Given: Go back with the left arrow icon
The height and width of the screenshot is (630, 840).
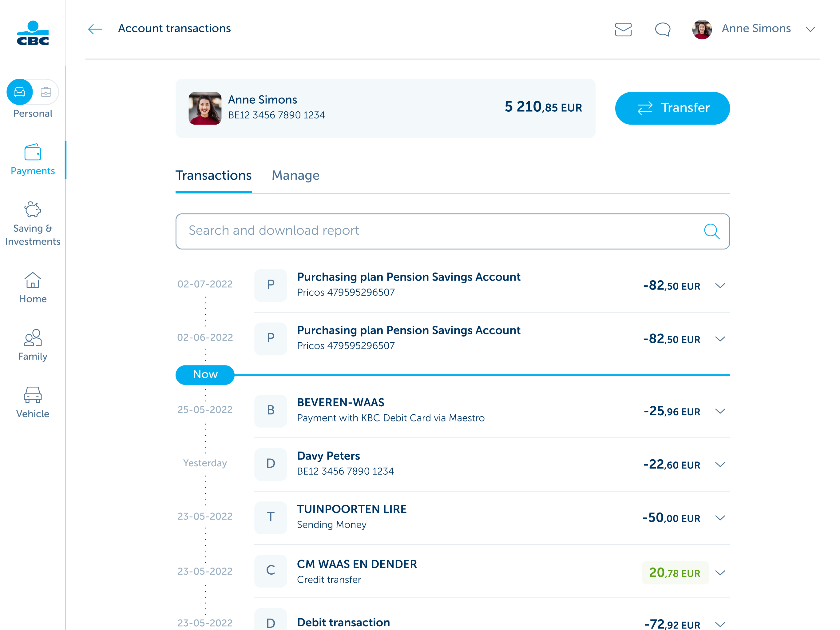Looking at the screenshot, I should coord(95,29).
